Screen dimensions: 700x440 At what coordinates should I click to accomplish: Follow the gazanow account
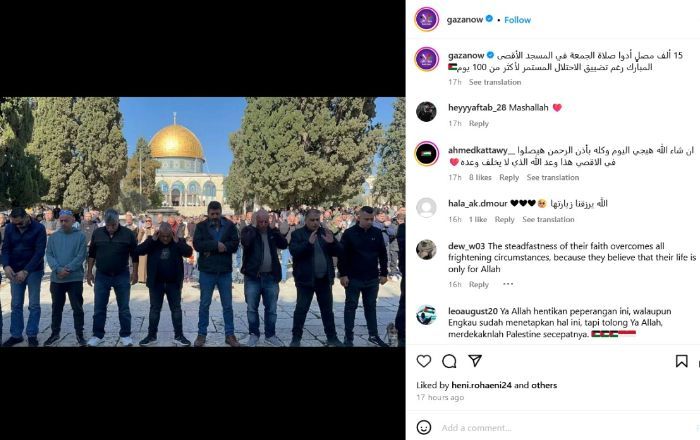pos(517,20)
